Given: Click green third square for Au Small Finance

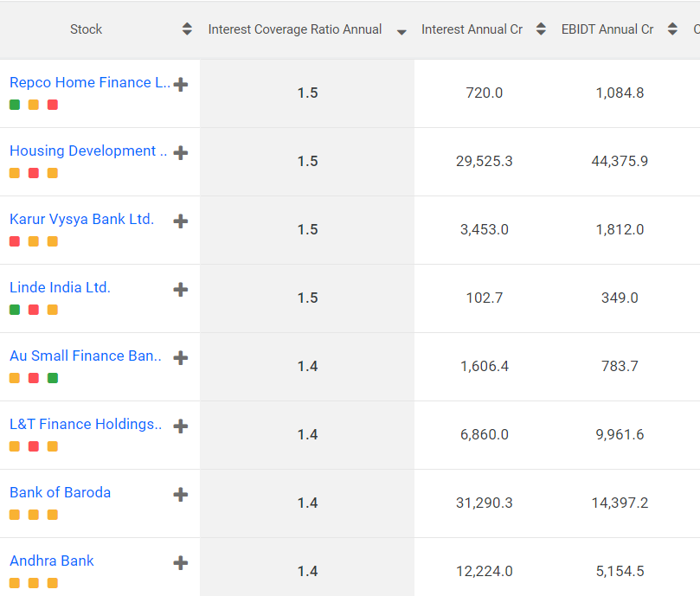Looking at the screenshot, I should (53, 378).
